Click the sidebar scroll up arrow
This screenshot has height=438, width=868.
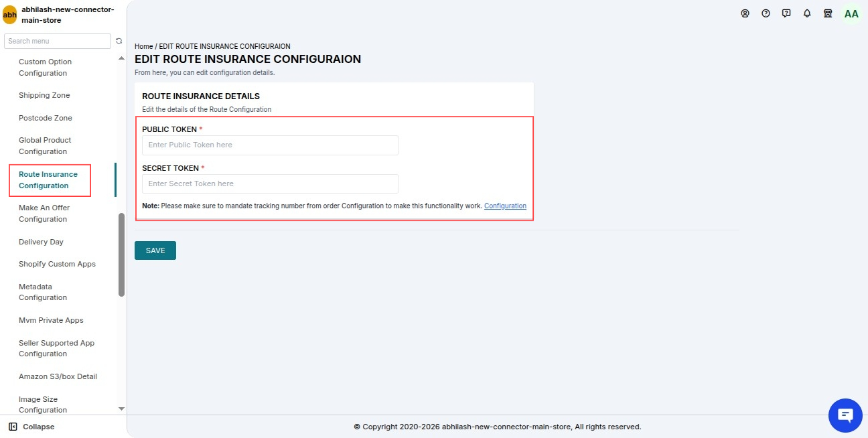click(x=121, y=58)
